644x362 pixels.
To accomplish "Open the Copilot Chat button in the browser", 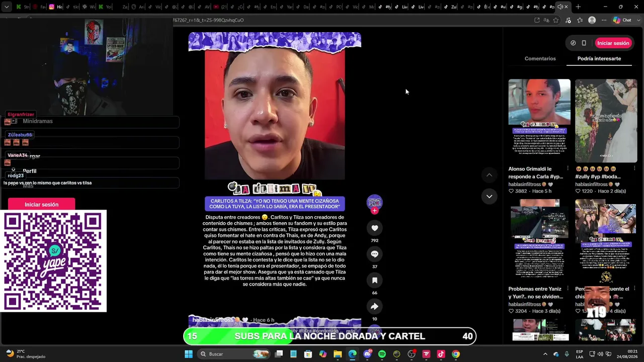I will (622, 20).
